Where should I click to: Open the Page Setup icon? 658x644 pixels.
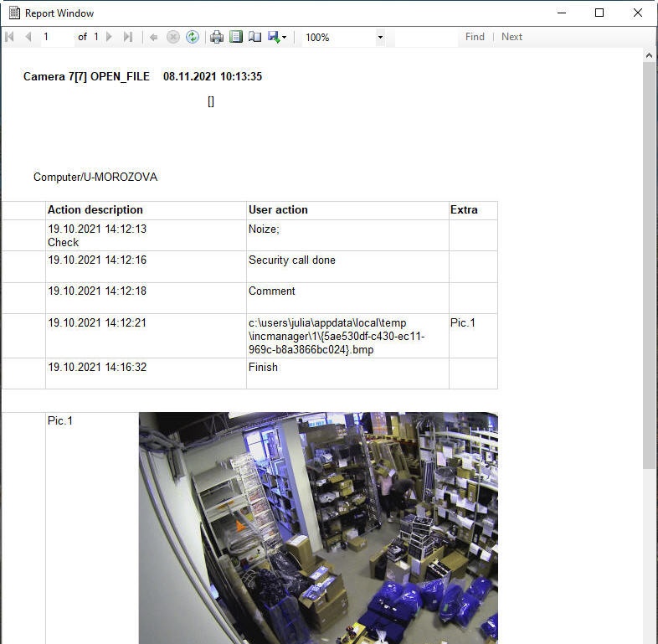[x=254, y=37]
